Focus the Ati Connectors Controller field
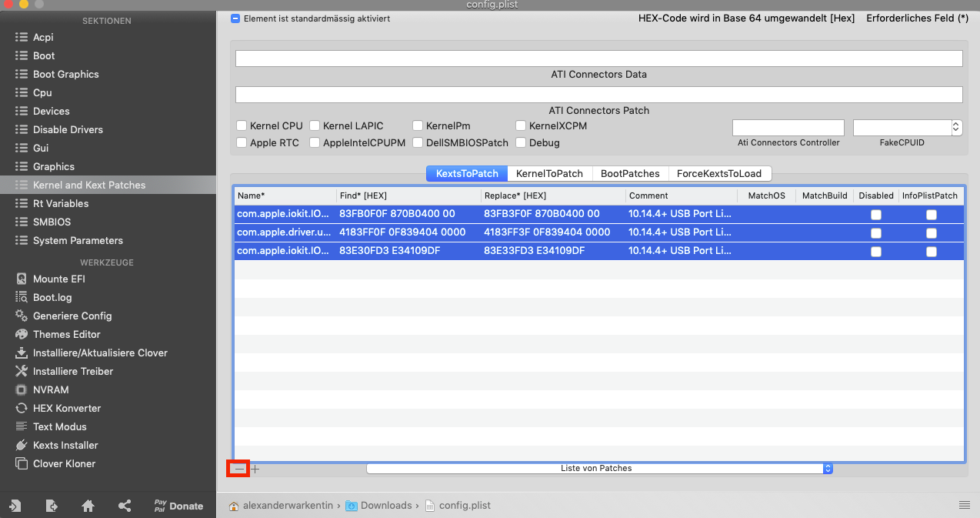 pyautogui.click(x=788, y=128)
